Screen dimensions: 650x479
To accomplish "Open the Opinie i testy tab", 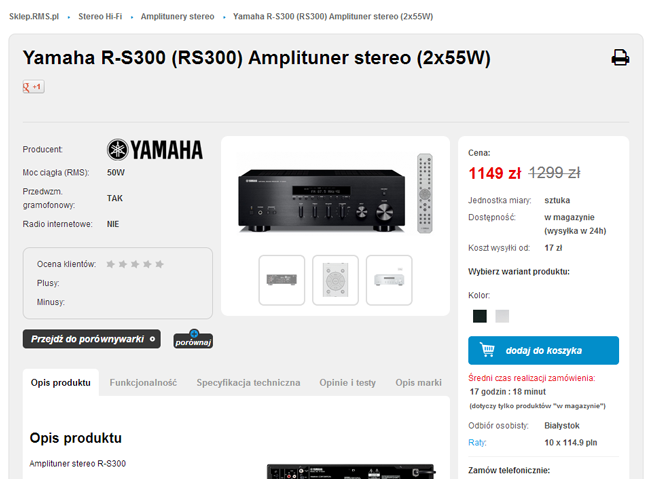I will coord(347,383).
